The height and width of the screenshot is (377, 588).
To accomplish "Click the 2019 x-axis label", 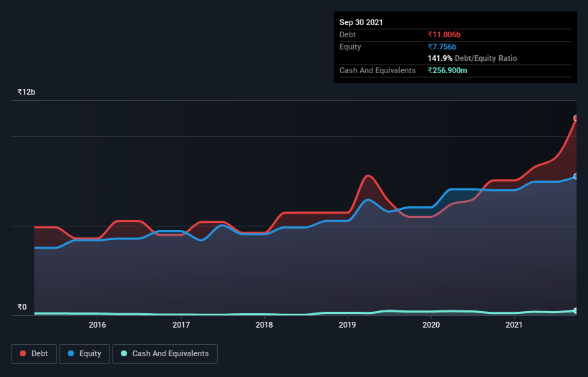I will 347,325.
